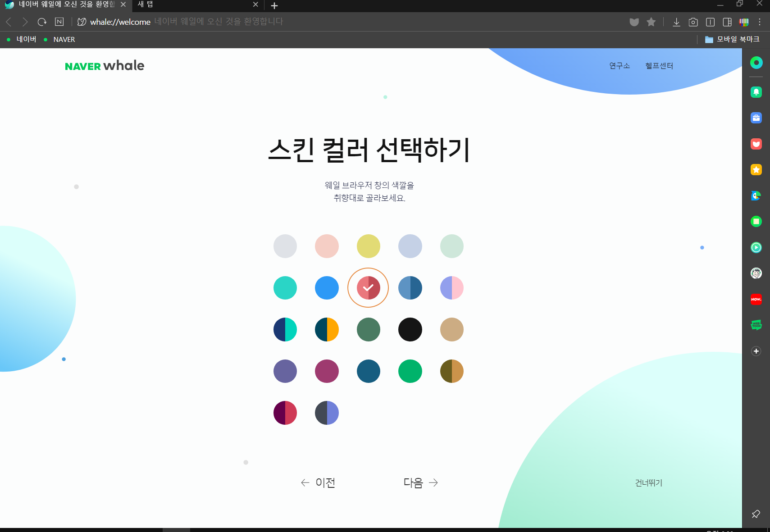The image size is (770, 532).
Task: Take a screenshot with the camera icon
Action: pyautogui.click(x=693, y=22)
